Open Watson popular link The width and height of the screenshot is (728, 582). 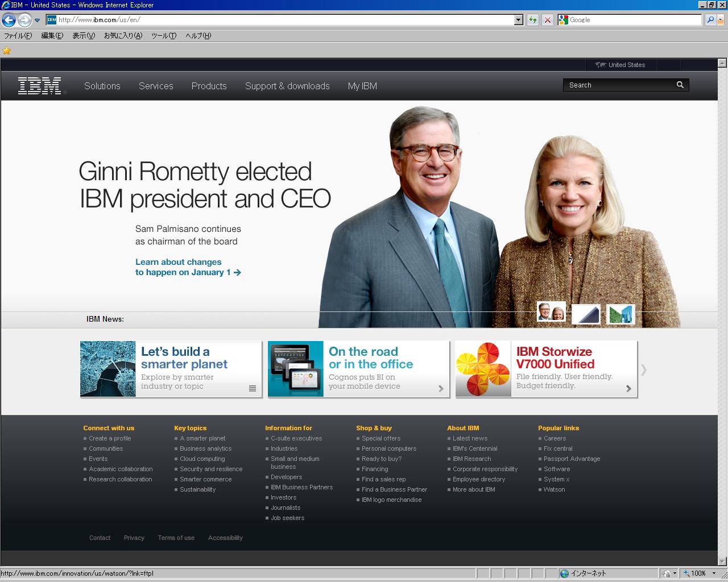(555, 489)
